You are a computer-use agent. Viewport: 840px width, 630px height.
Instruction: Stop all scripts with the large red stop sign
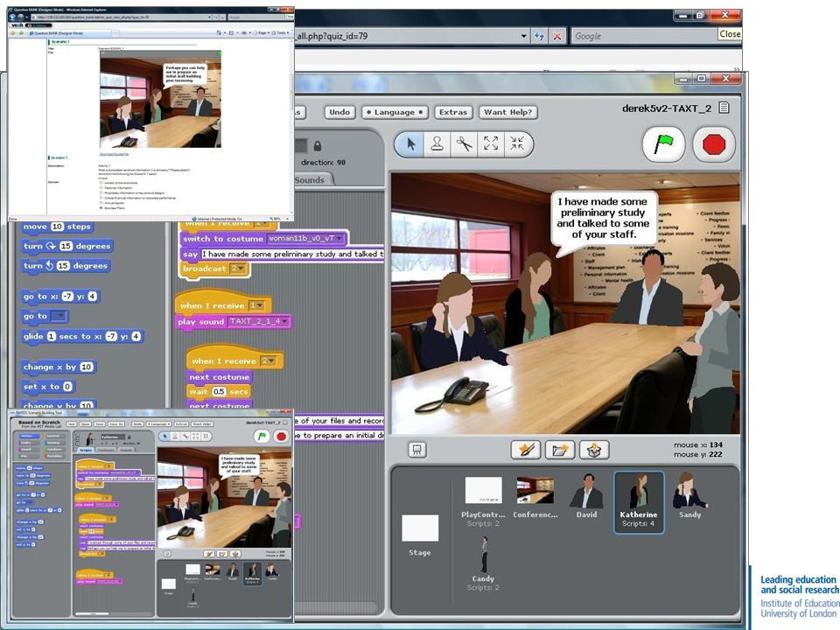click(x=714, y=144)
